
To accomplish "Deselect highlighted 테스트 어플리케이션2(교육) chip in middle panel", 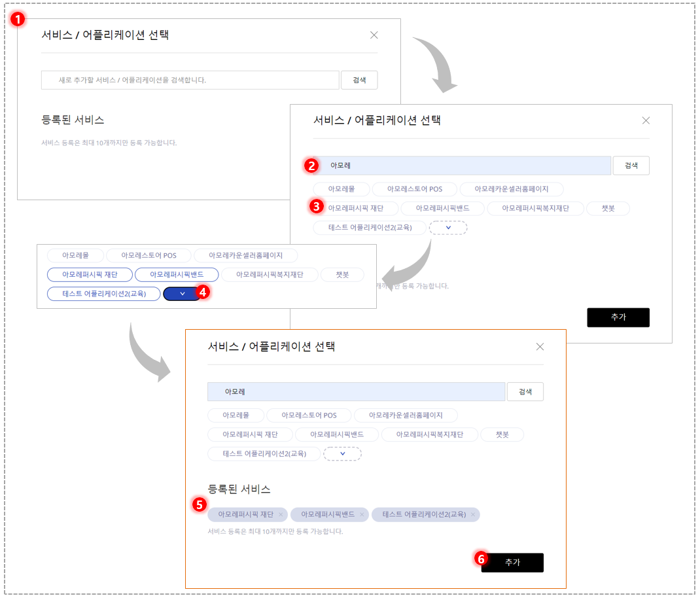I will [x=104, y=294].
